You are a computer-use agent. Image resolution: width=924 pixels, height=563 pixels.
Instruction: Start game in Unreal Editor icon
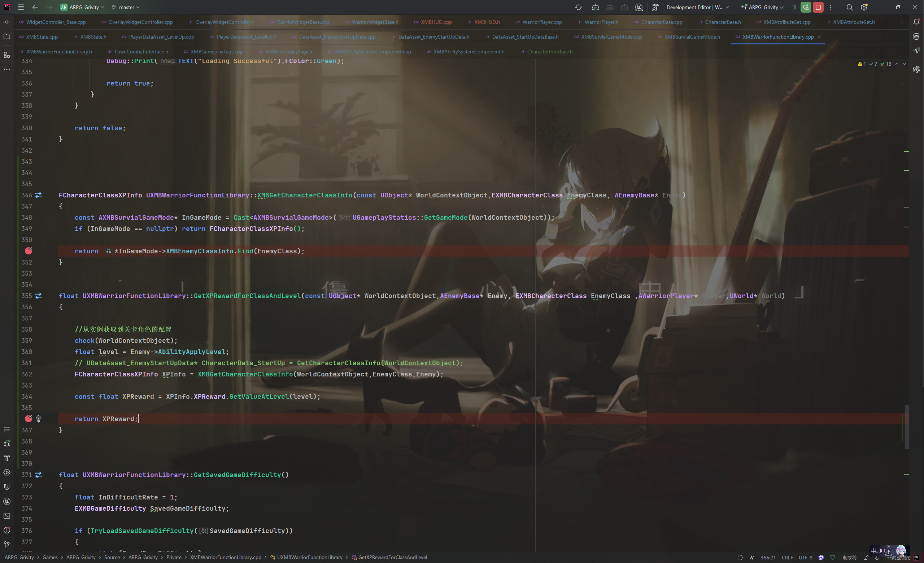pos(596,7)
